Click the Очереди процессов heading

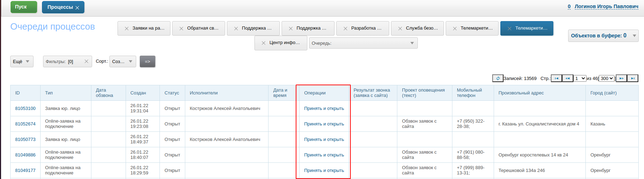pyautogui.click(x=53, y=27)
